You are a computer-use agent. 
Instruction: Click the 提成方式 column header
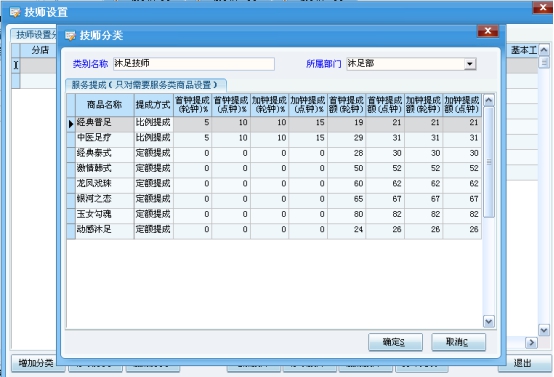click(153, 105)
